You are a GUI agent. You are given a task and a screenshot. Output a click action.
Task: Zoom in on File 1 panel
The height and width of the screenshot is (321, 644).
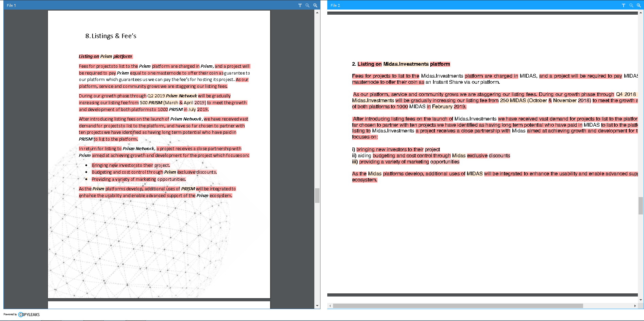(315, 5)
